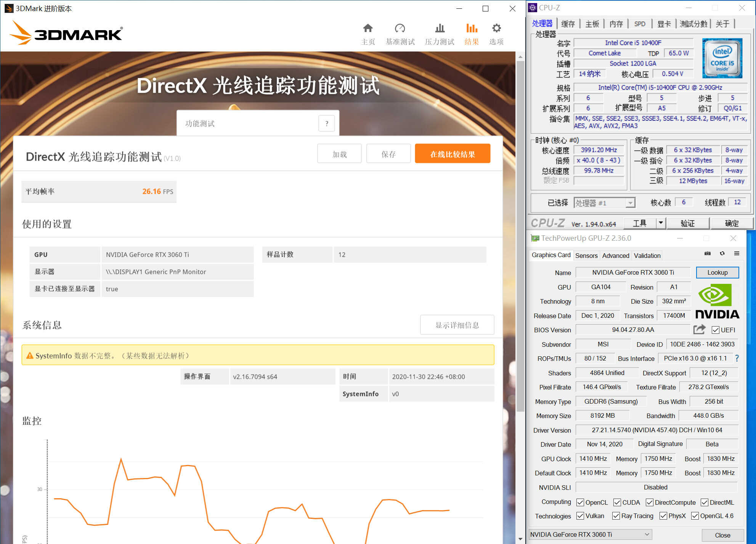The height and width of the screenshot is (544, 756).
Task: Click the scrollbar up arrow in 3DMark
Action: 520,56
